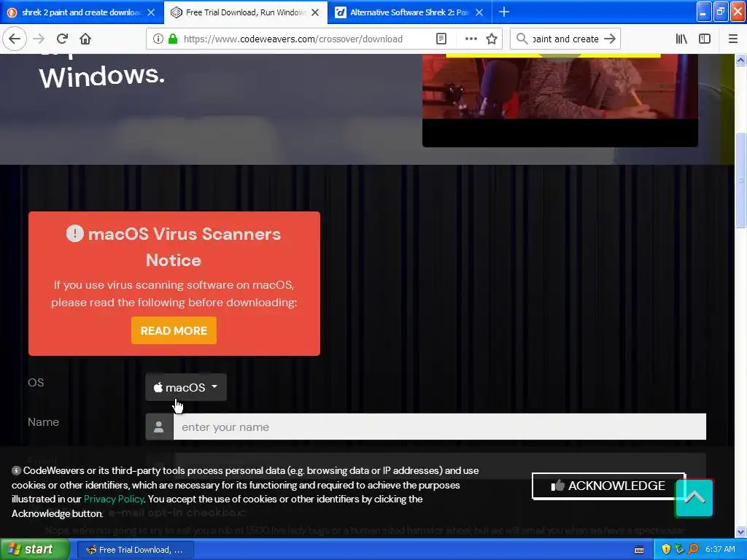Close the shrek 2 paint tab
The image size is (747, 560).
tap(151, 12)
